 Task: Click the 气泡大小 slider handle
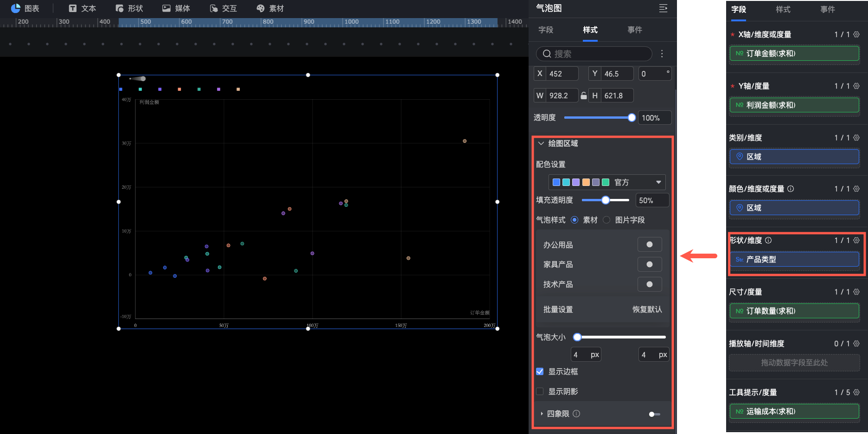pos(577,337)
